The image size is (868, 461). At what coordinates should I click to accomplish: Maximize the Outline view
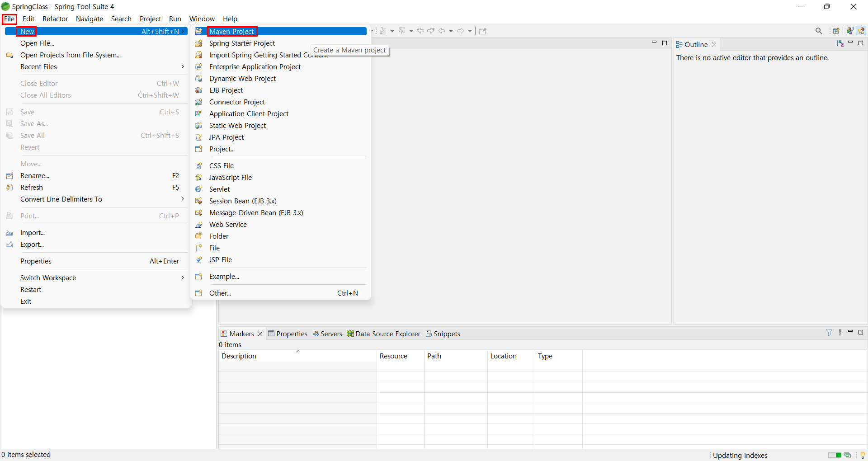[861, 42]
